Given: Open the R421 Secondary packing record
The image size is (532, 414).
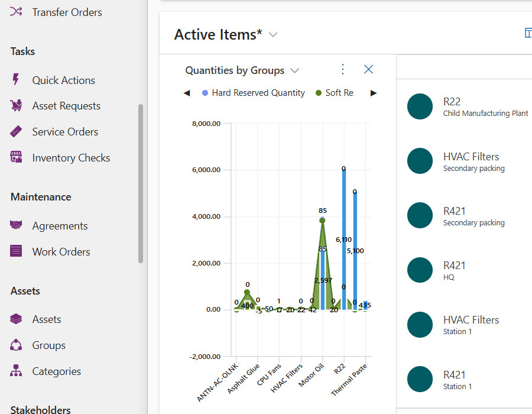Looking at the screenshot, I should coord(464,215).
